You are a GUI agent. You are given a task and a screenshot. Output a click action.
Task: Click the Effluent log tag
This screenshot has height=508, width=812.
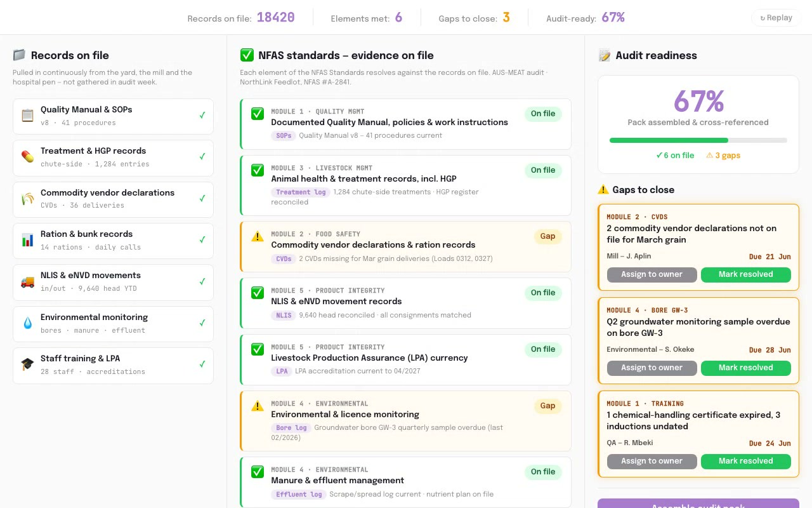tap(299, 494)
